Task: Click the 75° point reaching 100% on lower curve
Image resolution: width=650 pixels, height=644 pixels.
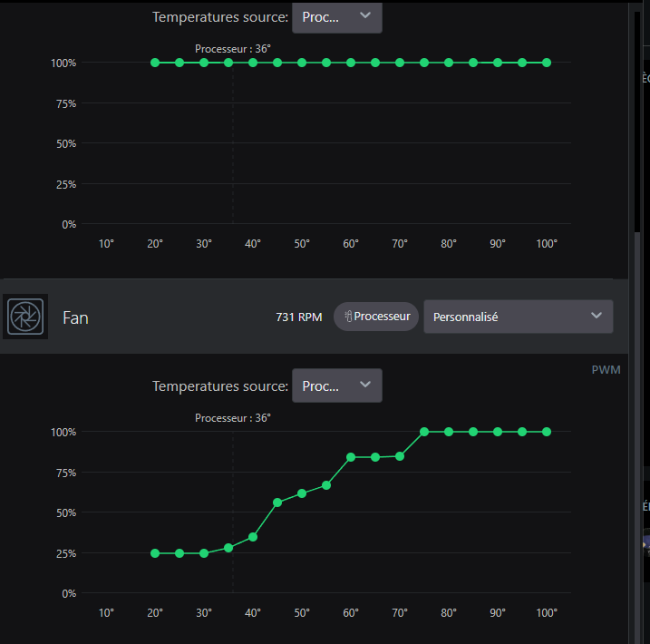Action: coord(424,432)
